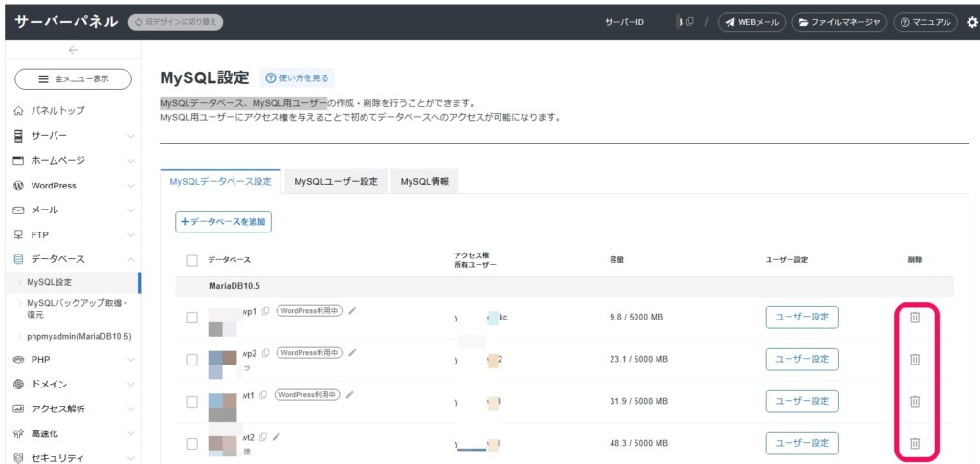The width and height of the screenshot is (980, 464).
Task: Click 使い方を見る help link
Action: click(x=297, y=78)
